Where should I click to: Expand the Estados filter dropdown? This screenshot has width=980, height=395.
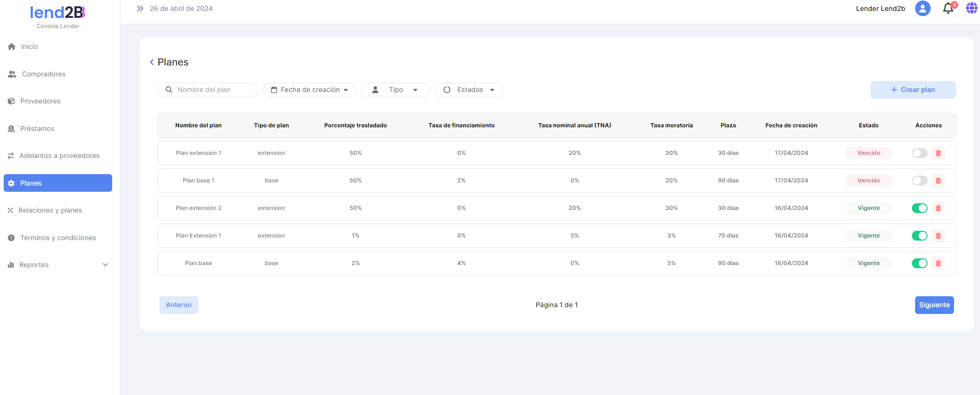click(x=468, y=90)
